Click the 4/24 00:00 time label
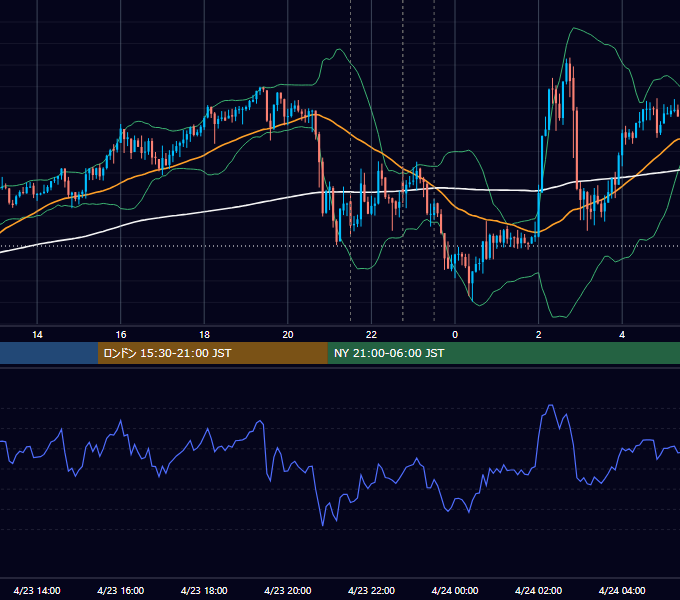 [455, 590]
